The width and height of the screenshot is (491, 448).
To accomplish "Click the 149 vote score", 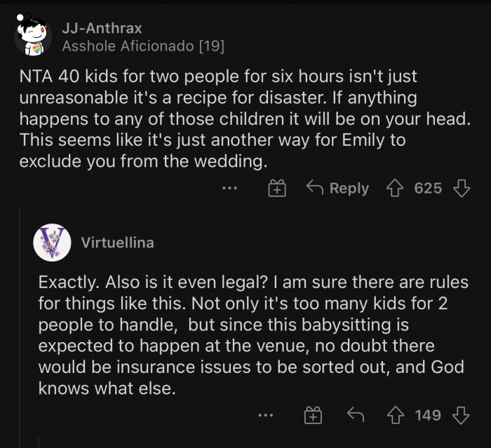I will click(x=428, y=415).
